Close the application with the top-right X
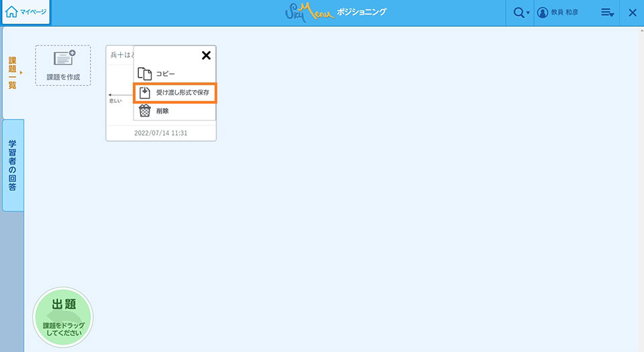Image resolution: width=644 pixels, height=352 pixels. [x=632, y=13]
